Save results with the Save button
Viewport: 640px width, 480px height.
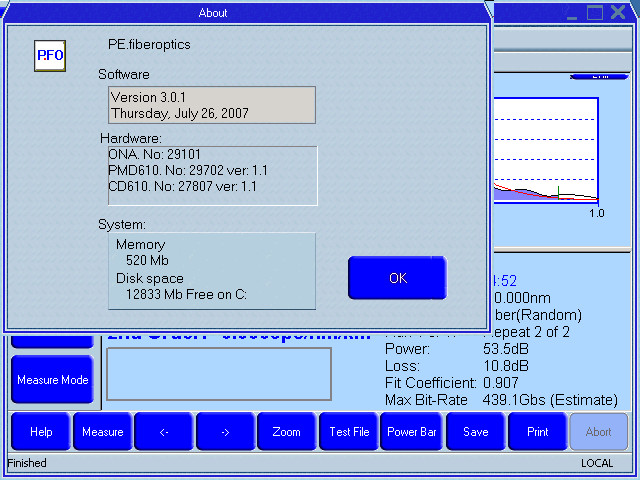(x=476, y=431)
